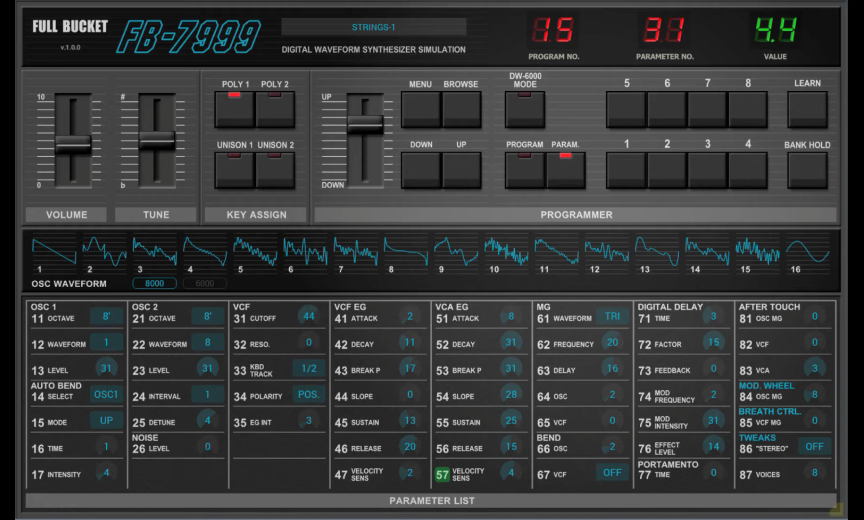Enable POLY 2 key assign mode
Viewport: 864px width, 520px height.
coord(275,109)
